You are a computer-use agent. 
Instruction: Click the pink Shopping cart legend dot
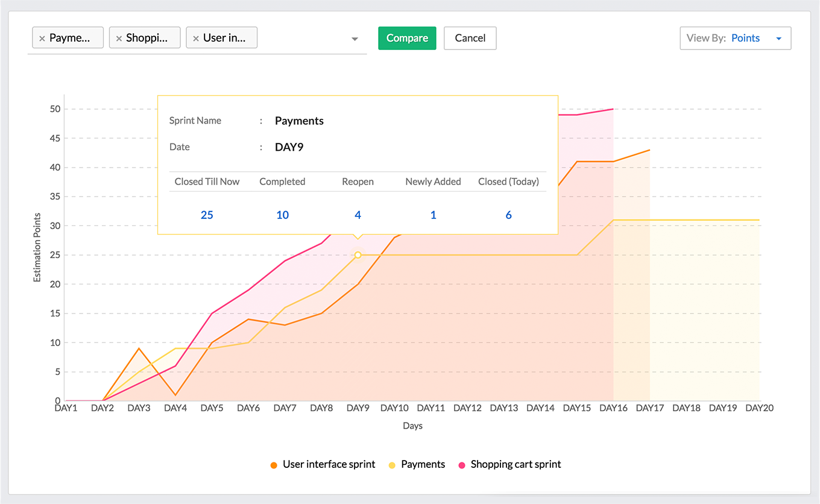(462, 465)
